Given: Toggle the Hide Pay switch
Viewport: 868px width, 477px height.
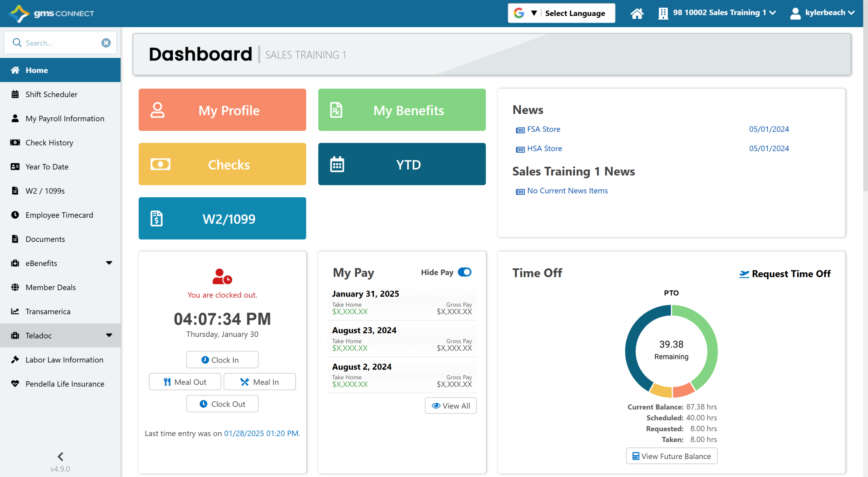Looking at the screenshot, I should pyautogui.click(x=464, y=272).
